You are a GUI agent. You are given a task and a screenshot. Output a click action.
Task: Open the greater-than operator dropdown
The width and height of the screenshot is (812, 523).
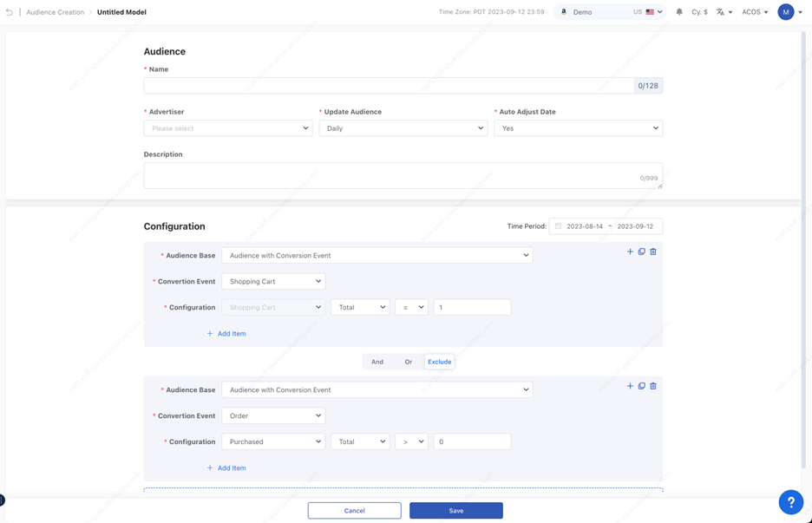click(x=411, y=441)
